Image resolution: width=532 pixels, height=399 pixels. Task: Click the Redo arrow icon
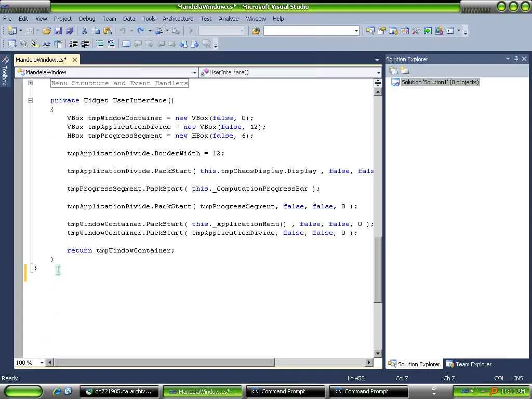tap(140, 31)
